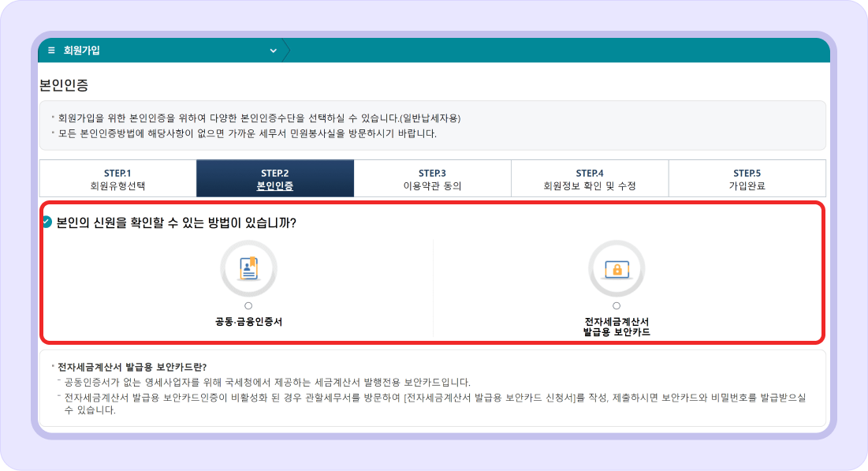Viewport: 868px width, 471px height.
Task: Select the 공동·금융인증서 radio button
Action: [x=249, y=304]
